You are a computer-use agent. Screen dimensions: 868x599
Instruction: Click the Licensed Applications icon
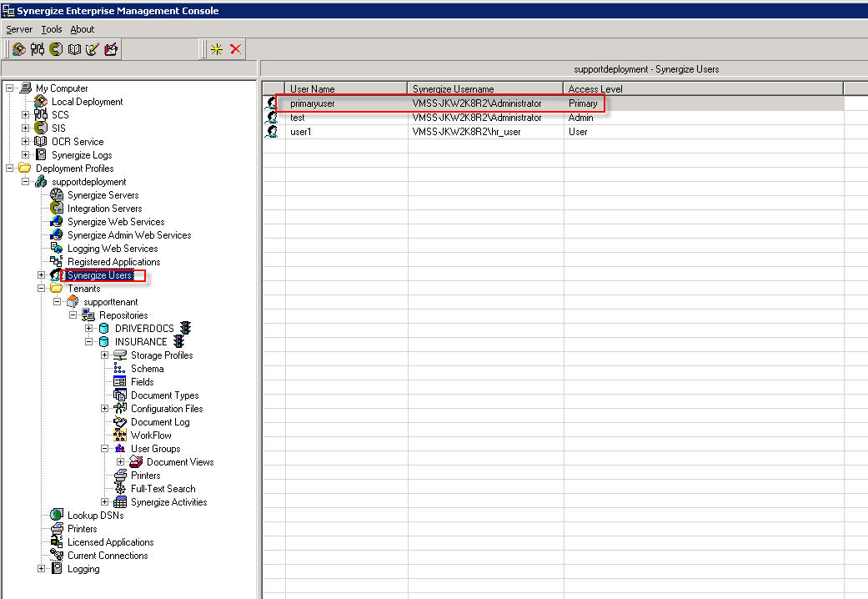coord(57,542)
